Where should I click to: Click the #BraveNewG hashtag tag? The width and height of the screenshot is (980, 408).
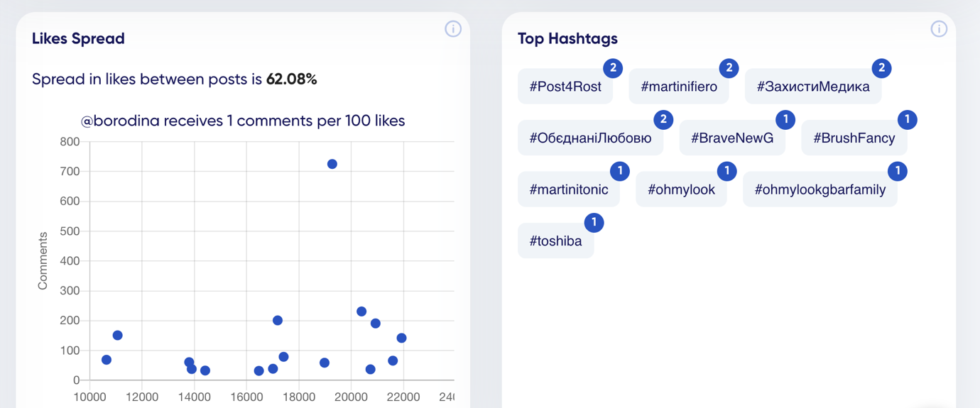point(731,138)
